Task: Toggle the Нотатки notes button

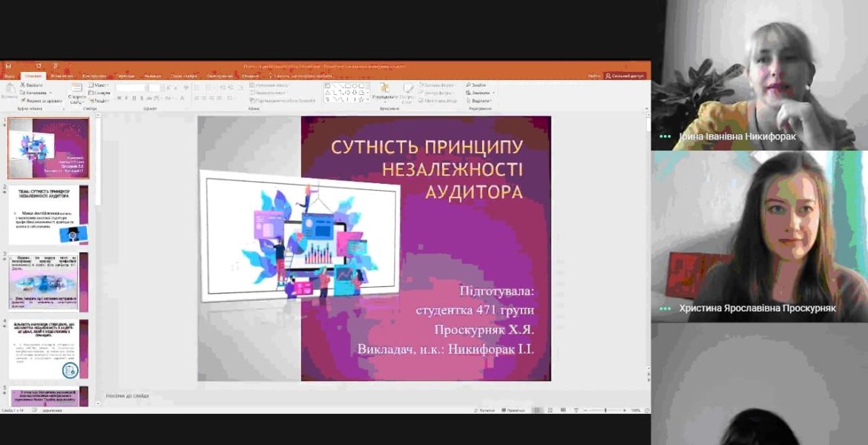Action: [484, 410]
